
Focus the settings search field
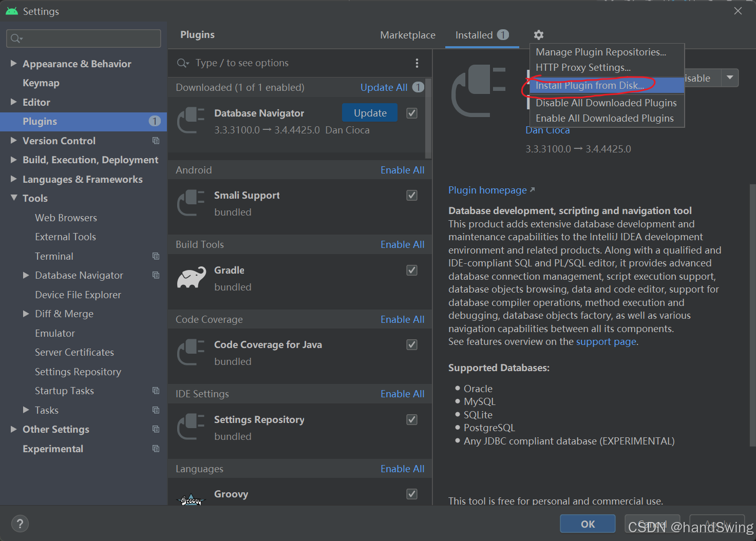point(83,38)
